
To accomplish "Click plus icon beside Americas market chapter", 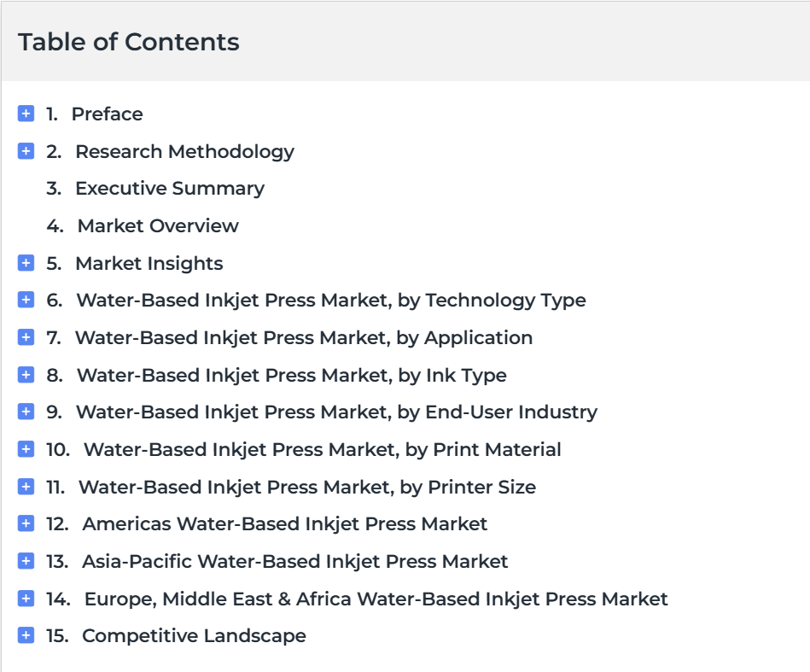I will (x=26, y=523).
